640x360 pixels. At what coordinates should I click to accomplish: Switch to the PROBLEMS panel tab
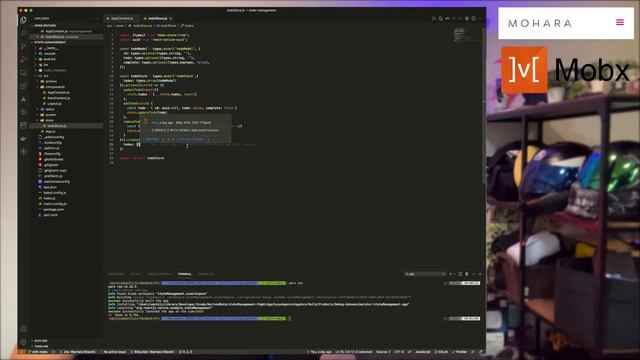pos(116,274)
